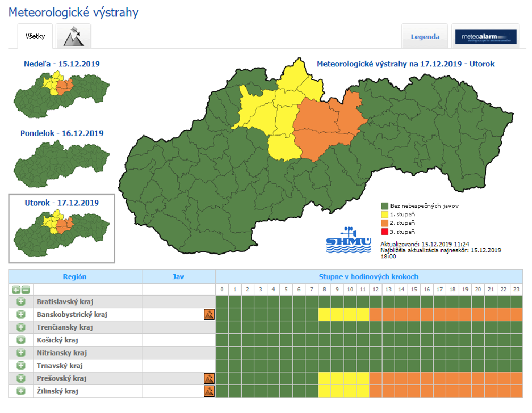Click the orange 2. stupeň legend swatch
This screenshot has height=413, width=532.
point(385,223)
